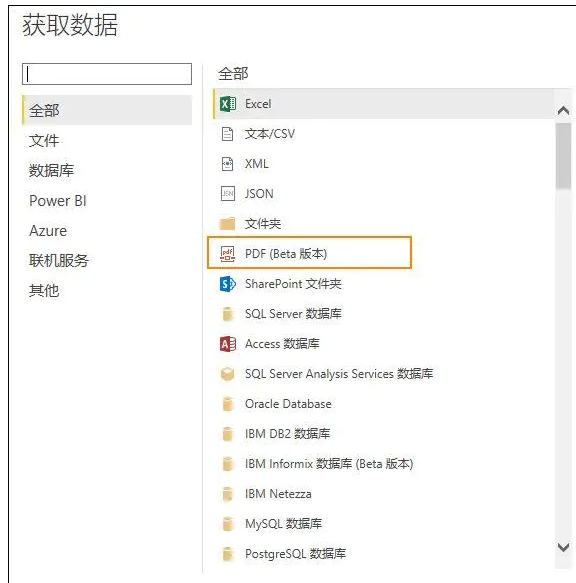
Task: Select the Excel connector icon
Action: coord(228,104)
